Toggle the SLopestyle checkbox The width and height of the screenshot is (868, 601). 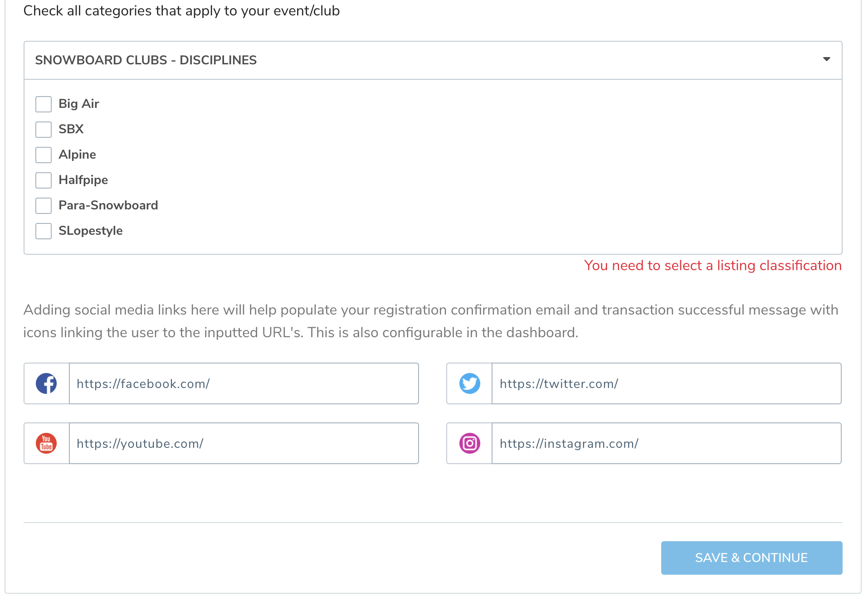pos(44,231)
